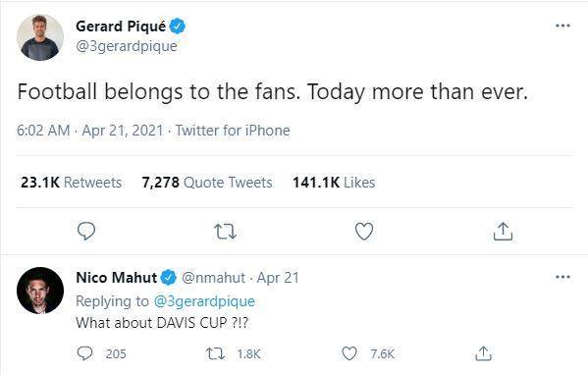Retweet the main Football tweet
The image size is (588, 375).
(x=225, y=232)
